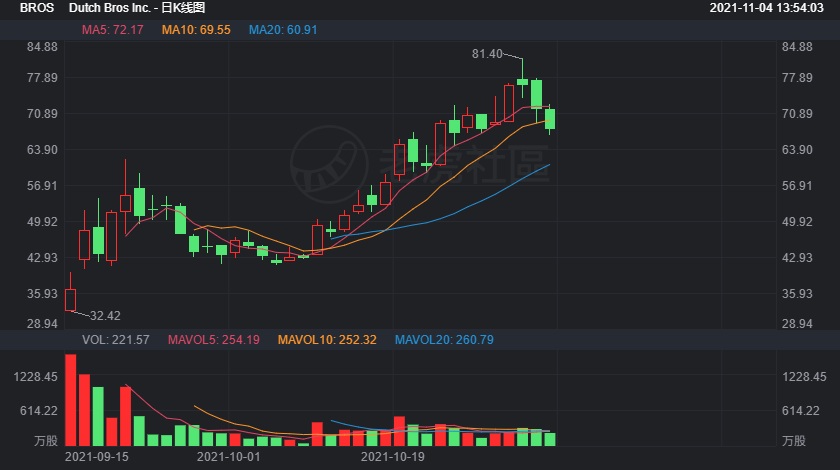Click the MAVOL20: 260.79 label

pyautogui.click(x=444, y=340)
